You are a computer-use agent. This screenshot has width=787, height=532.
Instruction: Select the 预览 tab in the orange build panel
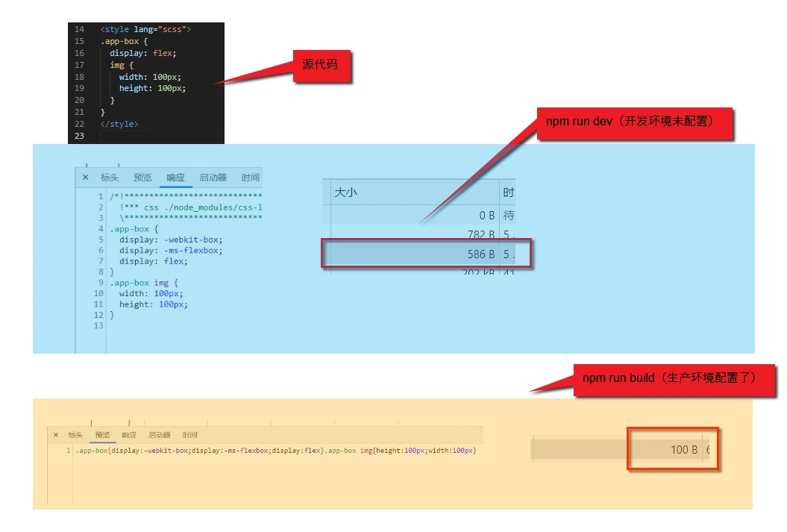click(x=102, y=435)
